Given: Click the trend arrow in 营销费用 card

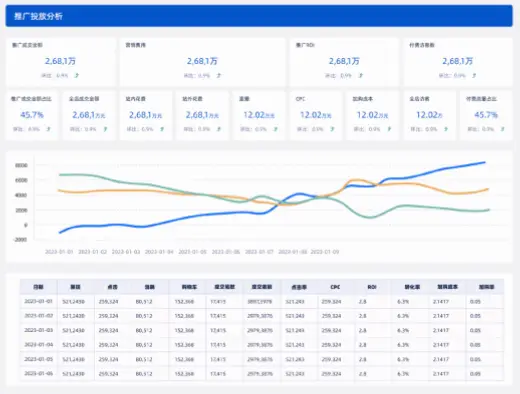Looking at the screenshot, I should pyautogui.click(x=219, y=76).
